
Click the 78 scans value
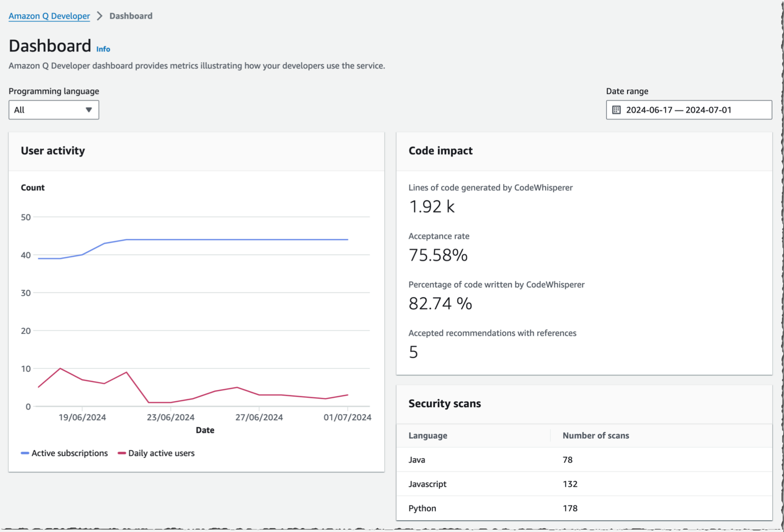pos(568,460)
